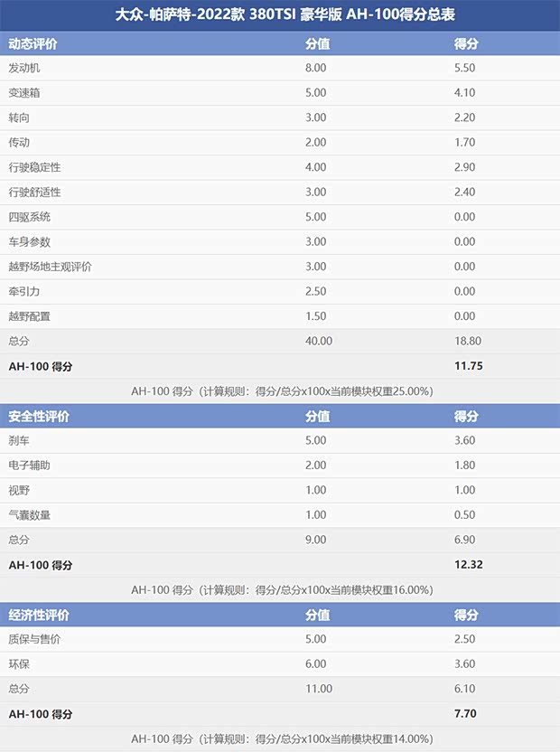Select the 动态评价 section header
The width and height of the screenshot is (560, 752).
(33, 44)
